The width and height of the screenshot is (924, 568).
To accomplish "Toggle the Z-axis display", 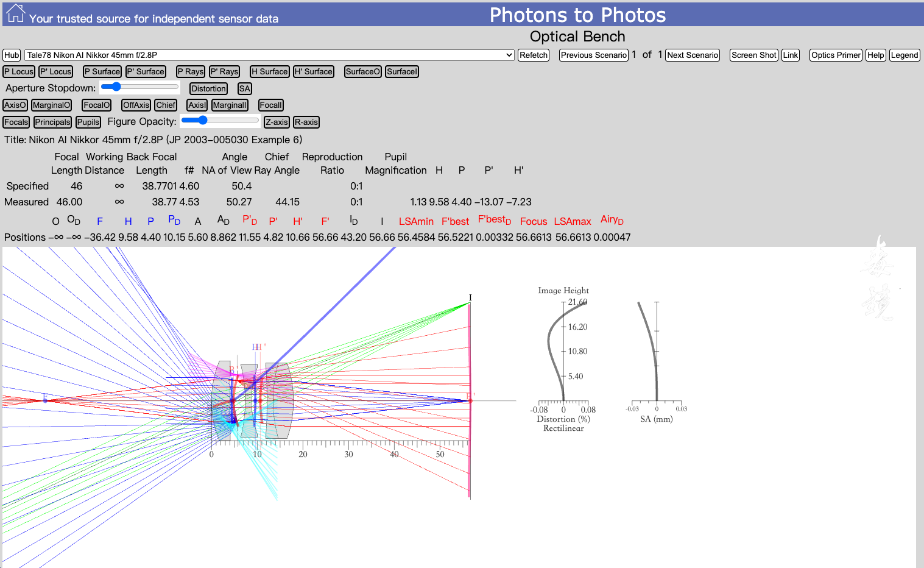I will [277, 122].
